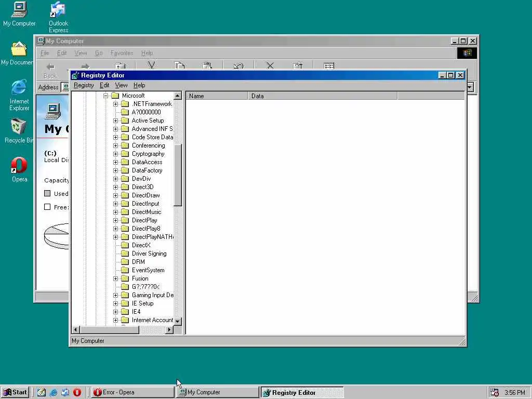
Task: Click the Conferencing key folder icon
Action: pyautogui.click(x=125, y=145)
